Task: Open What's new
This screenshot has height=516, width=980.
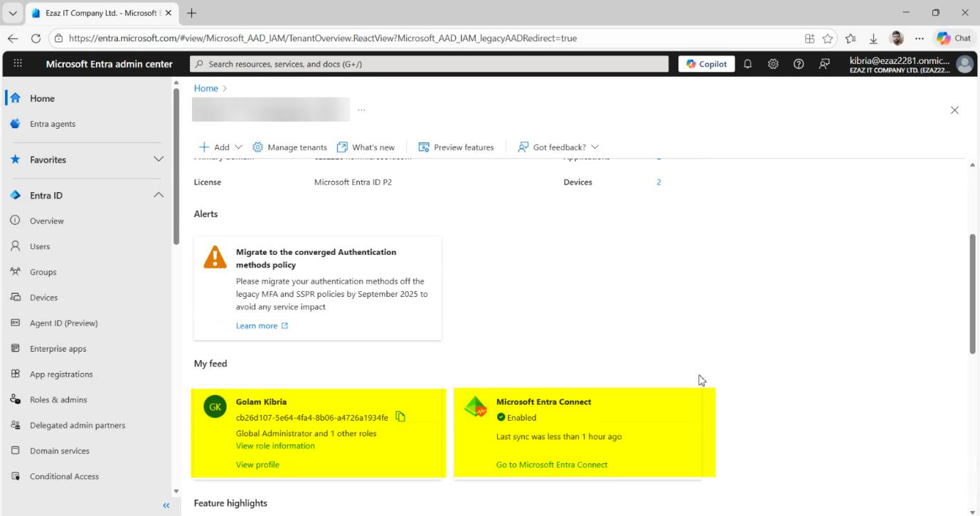Action: point(366,147)
